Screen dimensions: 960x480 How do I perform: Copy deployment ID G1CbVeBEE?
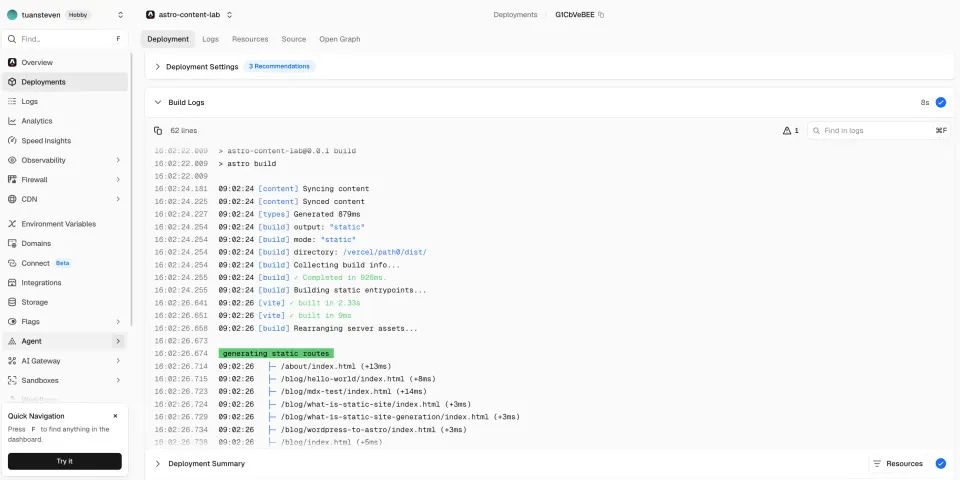pyautogui.click(x=601, y=15)
